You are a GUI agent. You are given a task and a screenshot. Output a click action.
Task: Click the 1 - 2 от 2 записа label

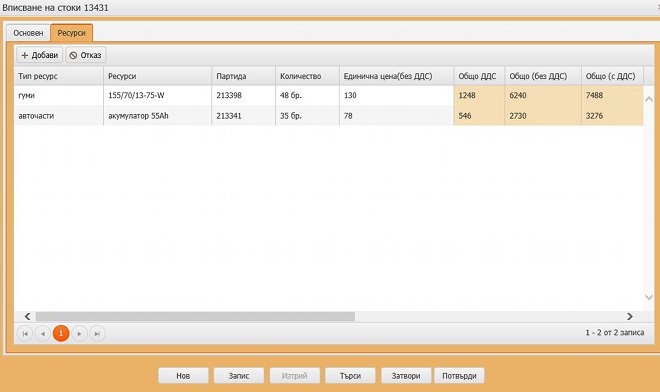pyautogui.click(x=615, y=333)
